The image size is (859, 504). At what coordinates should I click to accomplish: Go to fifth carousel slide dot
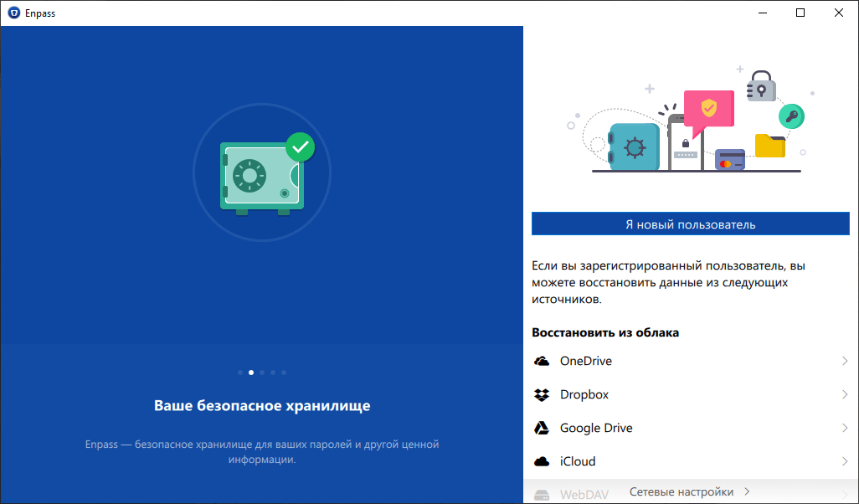pyautogui.click(x=284, y=373)
